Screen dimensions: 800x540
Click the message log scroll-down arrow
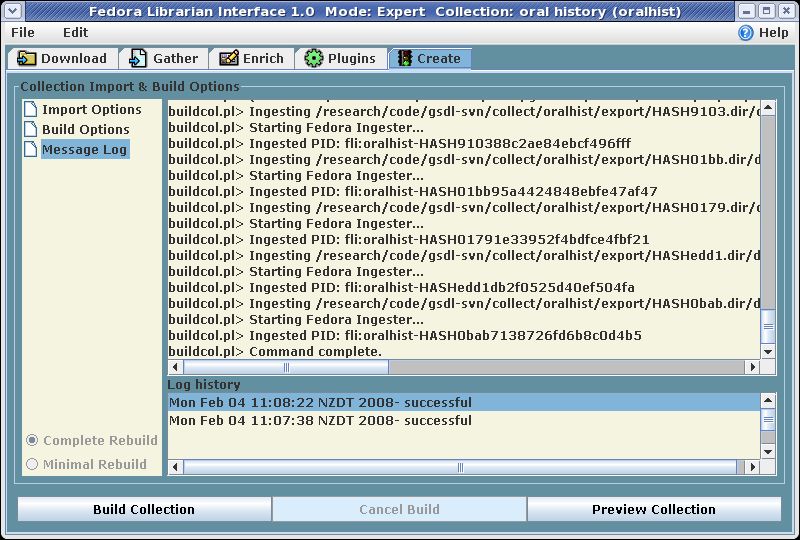(768, 352)
